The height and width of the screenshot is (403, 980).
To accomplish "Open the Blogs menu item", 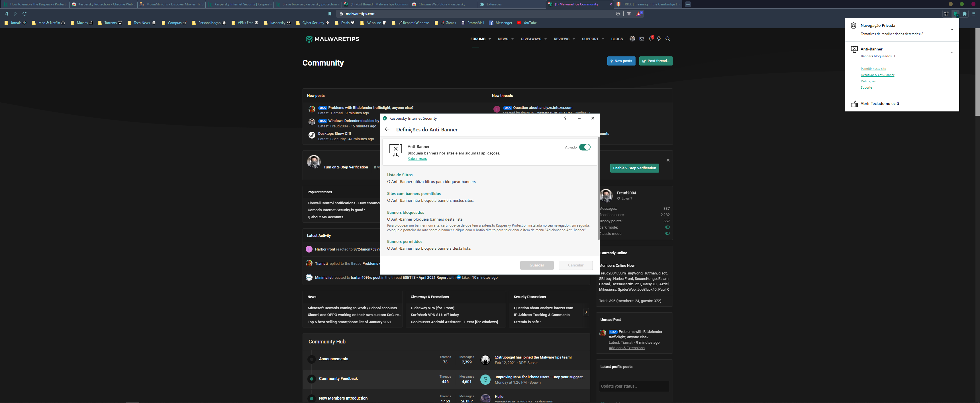I will 617,39.
